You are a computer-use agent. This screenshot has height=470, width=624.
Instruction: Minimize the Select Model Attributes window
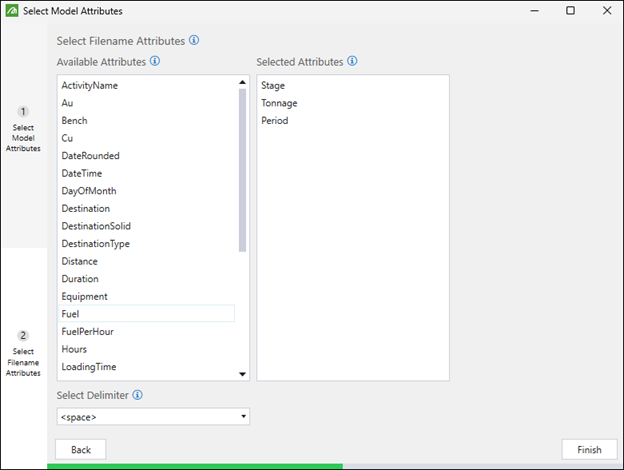pos(534,11)
